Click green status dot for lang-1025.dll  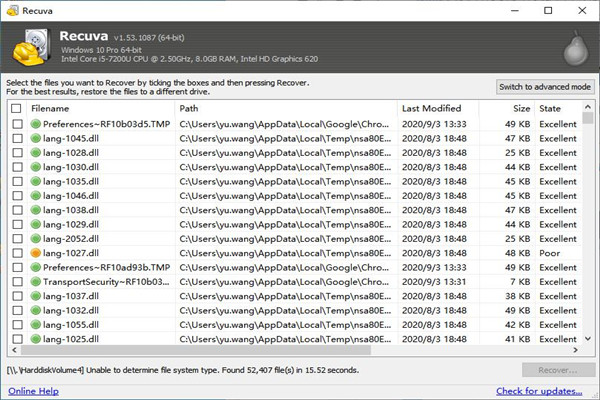(36, 339)
